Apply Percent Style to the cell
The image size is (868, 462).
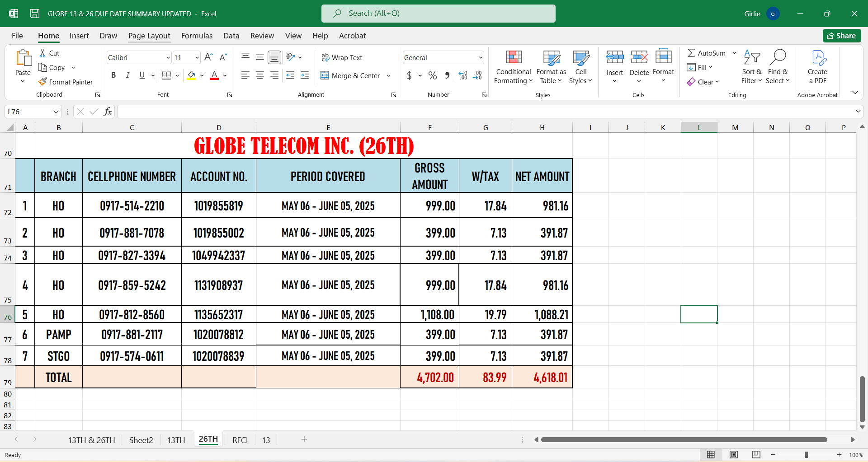coord(433,75)
